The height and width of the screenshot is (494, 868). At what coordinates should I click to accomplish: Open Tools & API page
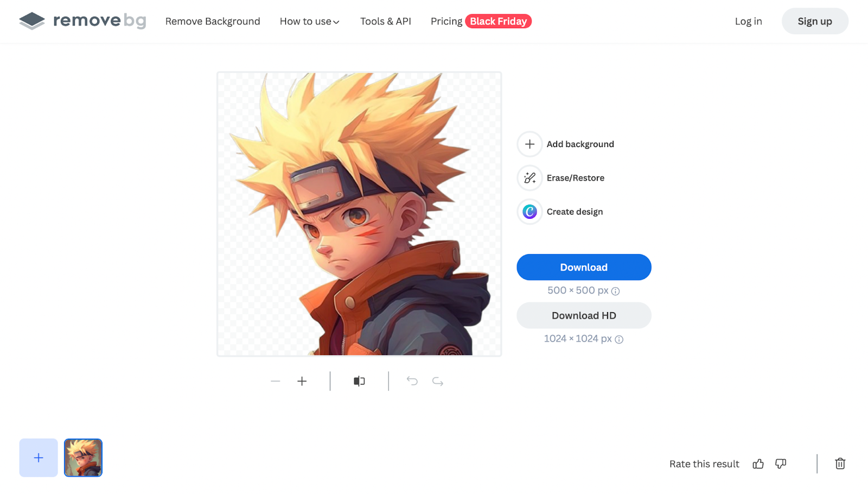point(386,21)
